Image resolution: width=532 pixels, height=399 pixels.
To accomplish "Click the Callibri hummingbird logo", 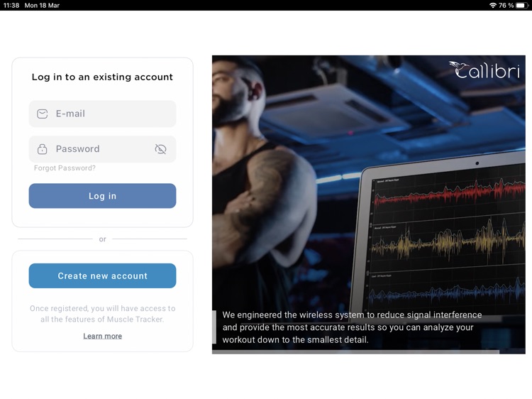I will click(484, 70).
